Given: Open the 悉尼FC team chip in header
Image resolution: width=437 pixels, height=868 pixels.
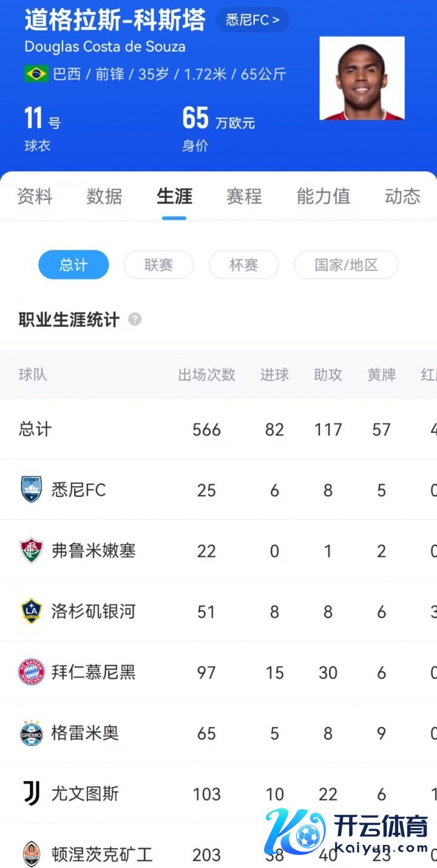Looking at the screenshot, I should tap(252, 20).
